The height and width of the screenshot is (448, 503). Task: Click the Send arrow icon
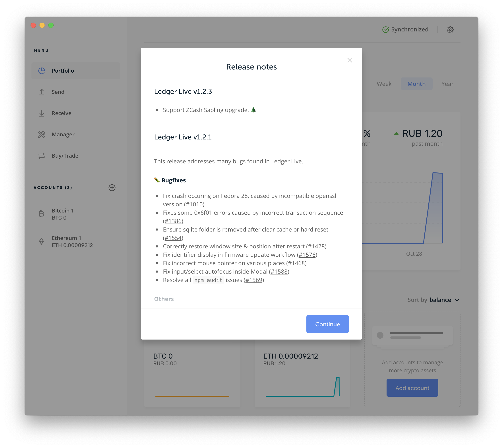click(42, 92)
